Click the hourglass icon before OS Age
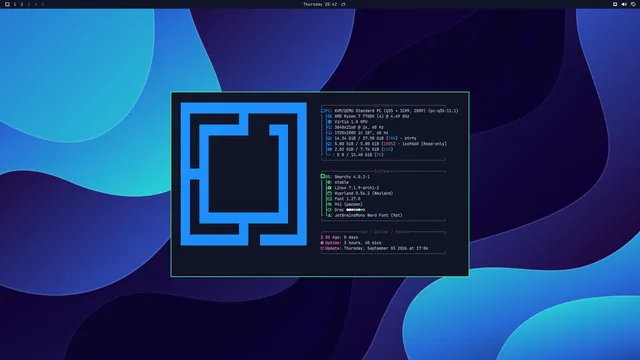 322,237
